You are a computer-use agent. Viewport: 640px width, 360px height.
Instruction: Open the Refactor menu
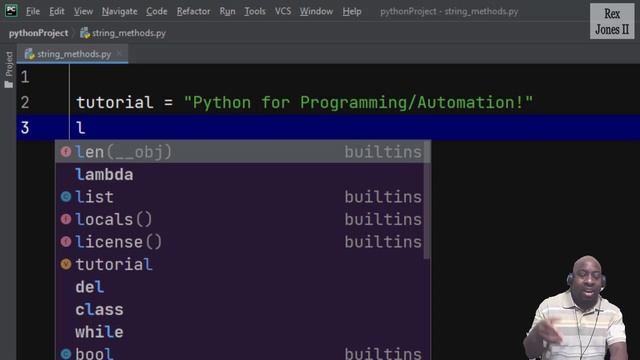(x=193, y=11)
